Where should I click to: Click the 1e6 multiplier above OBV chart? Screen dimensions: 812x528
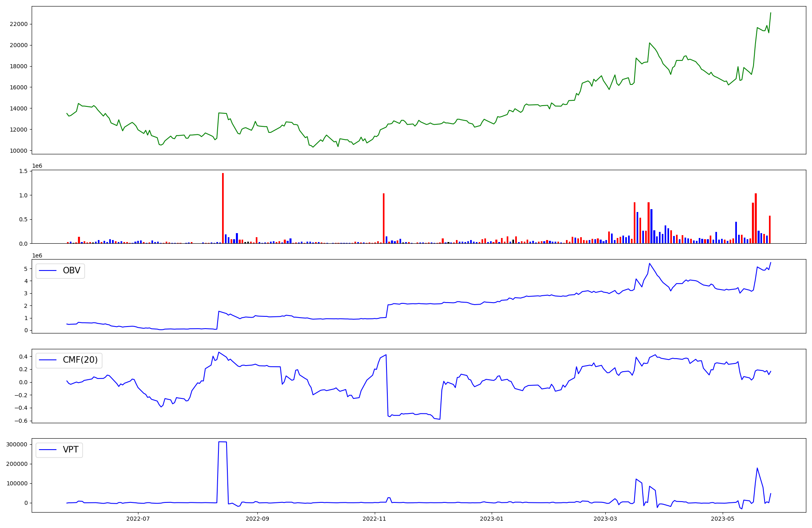coord(37,255)
